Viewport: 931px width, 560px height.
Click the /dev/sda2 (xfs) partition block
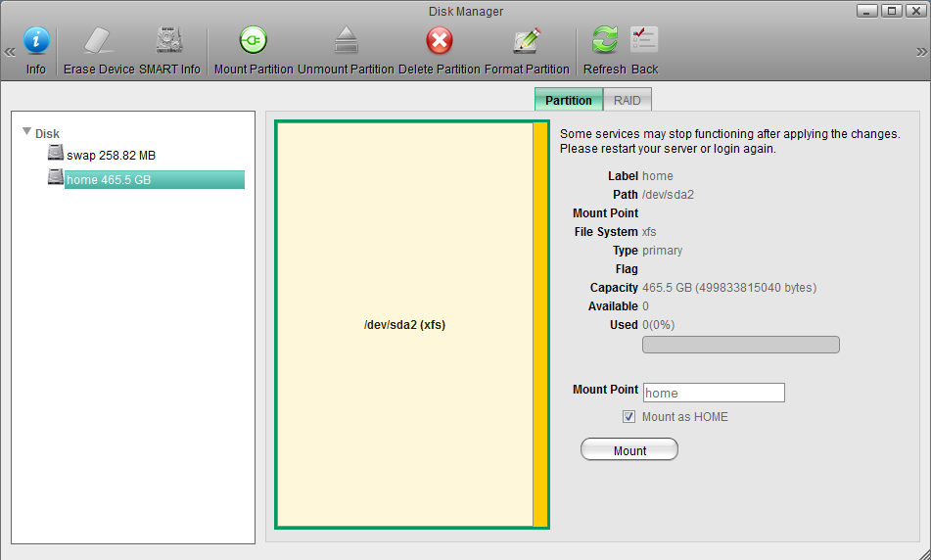[403, 324]
